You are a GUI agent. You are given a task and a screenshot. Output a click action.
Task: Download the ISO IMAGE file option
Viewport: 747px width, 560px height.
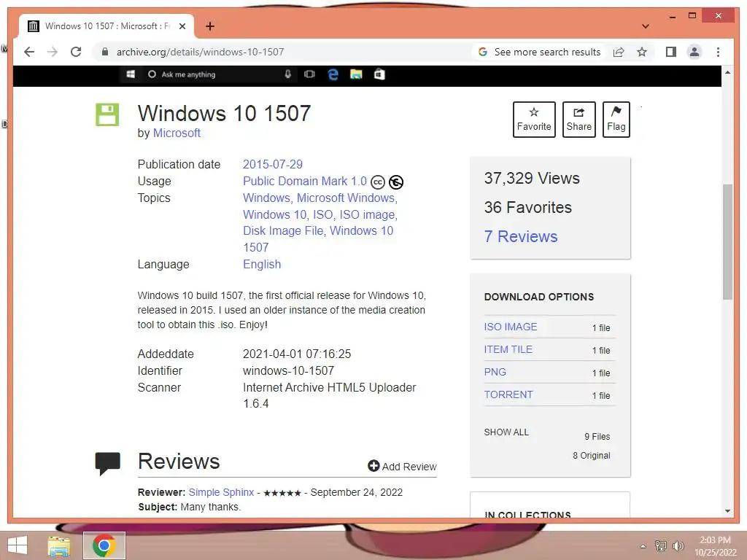510,327
